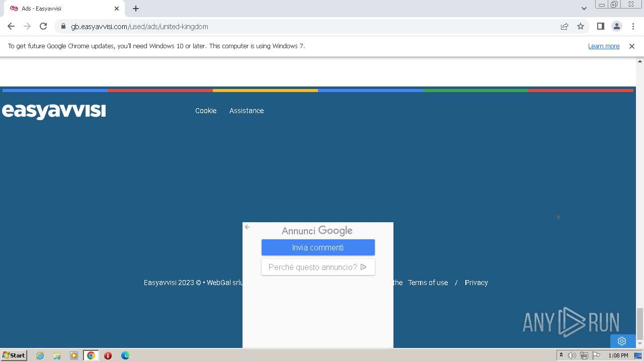This screenshot has height=362, width=644.
Task: Open the Privacy link
Action: tap(476, 283)
